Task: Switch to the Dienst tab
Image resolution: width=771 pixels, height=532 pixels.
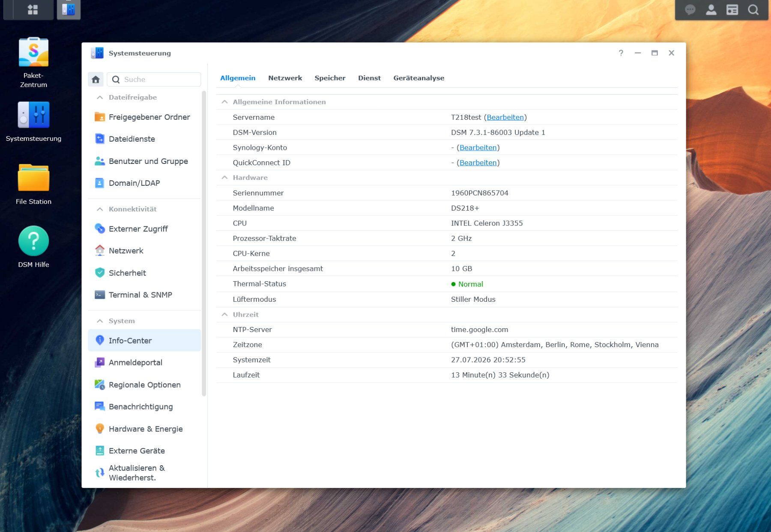Action: pyautogui.click(x=369, y=78)
